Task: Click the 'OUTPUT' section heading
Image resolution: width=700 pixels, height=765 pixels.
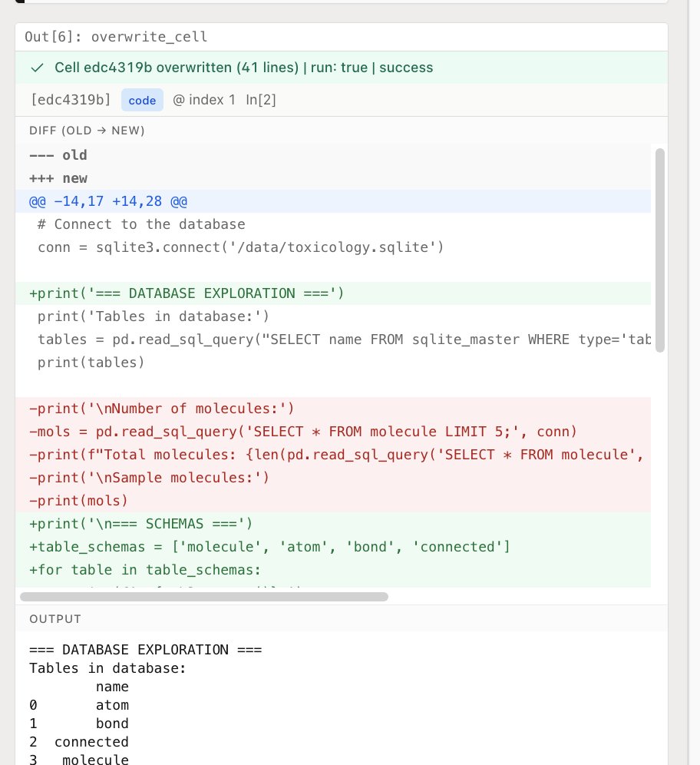Action: click(x=55, y=619)
